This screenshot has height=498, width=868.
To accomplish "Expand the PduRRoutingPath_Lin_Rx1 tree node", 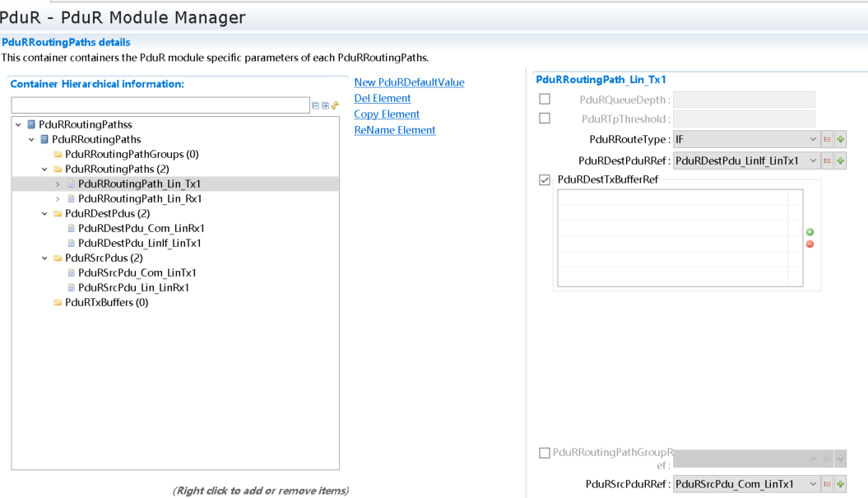I will [58, 199].
